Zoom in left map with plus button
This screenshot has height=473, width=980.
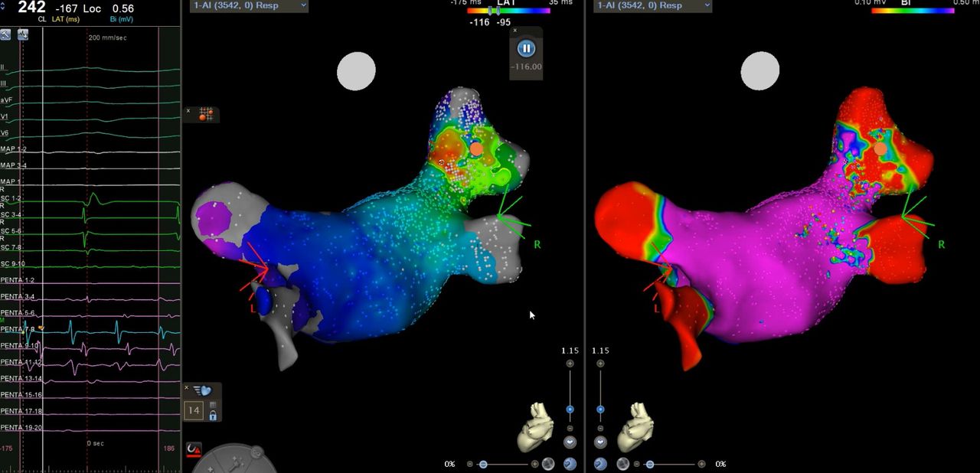(570, 364)
